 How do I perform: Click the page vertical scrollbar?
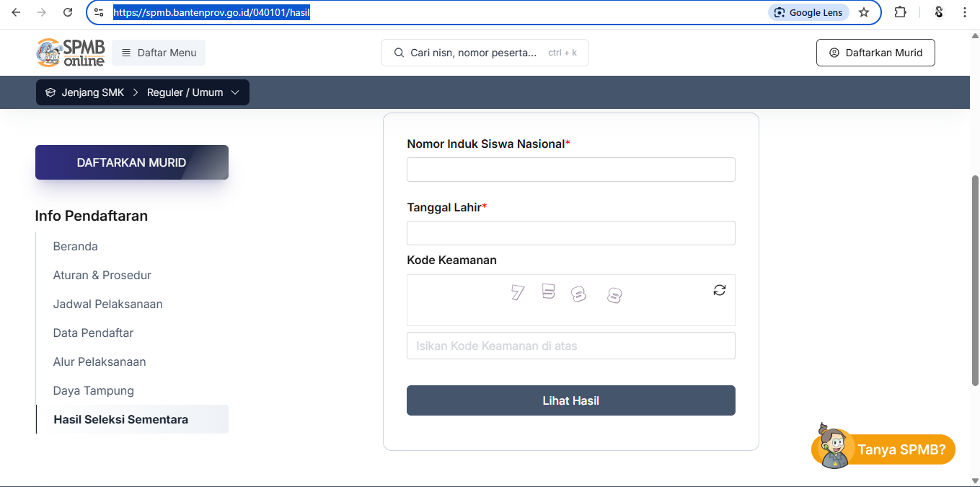(975, 274)
